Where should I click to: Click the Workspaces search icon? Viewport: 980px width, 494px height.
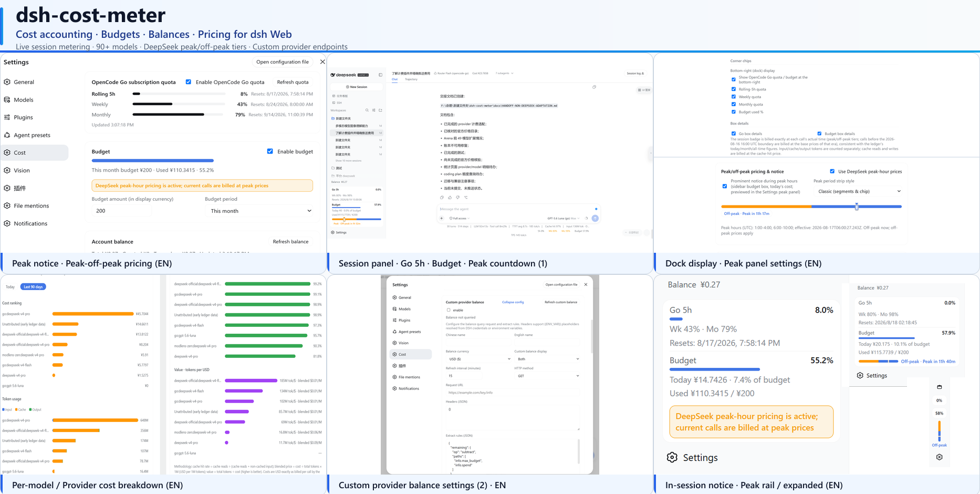coord(367,110)
